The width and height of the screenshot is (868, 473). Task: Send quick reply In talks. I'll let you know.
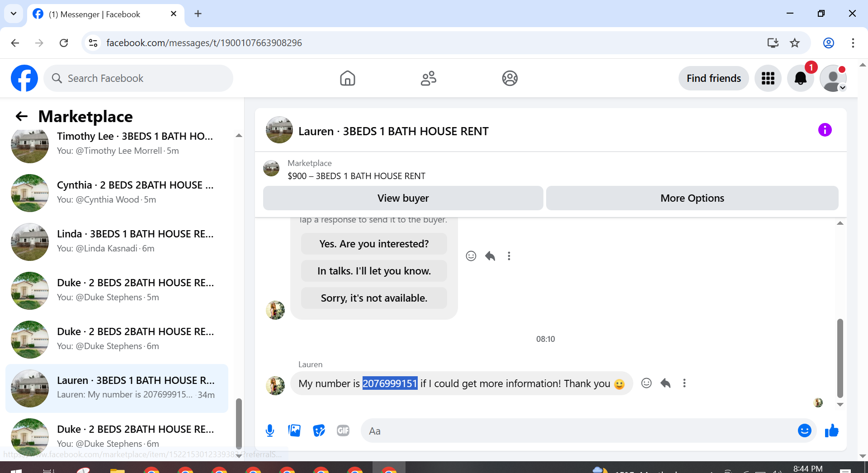pos(374,271)
